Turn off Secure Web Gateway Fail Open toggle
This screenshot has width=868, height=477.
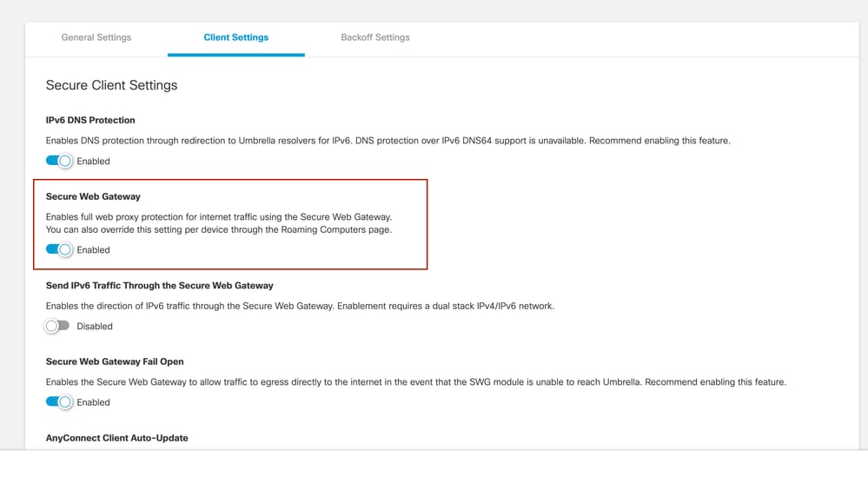(59, 402)
